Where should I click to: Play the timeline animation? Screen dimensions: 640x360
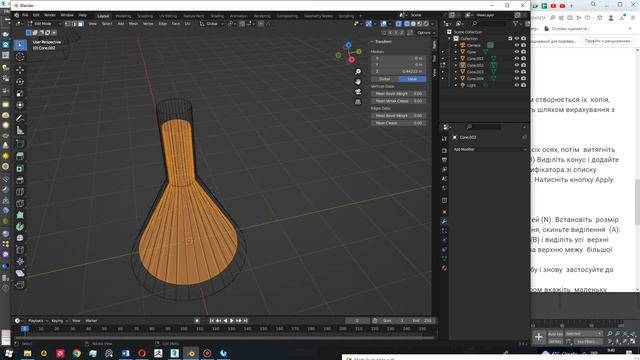pos(232,321)
